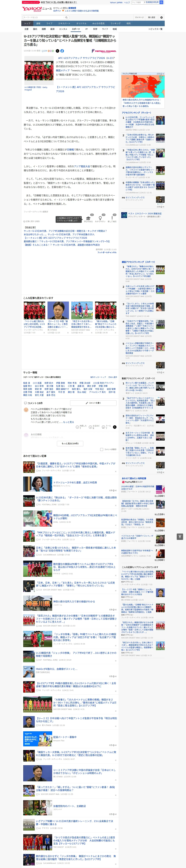Open the article comment count icon

(44, 51)
